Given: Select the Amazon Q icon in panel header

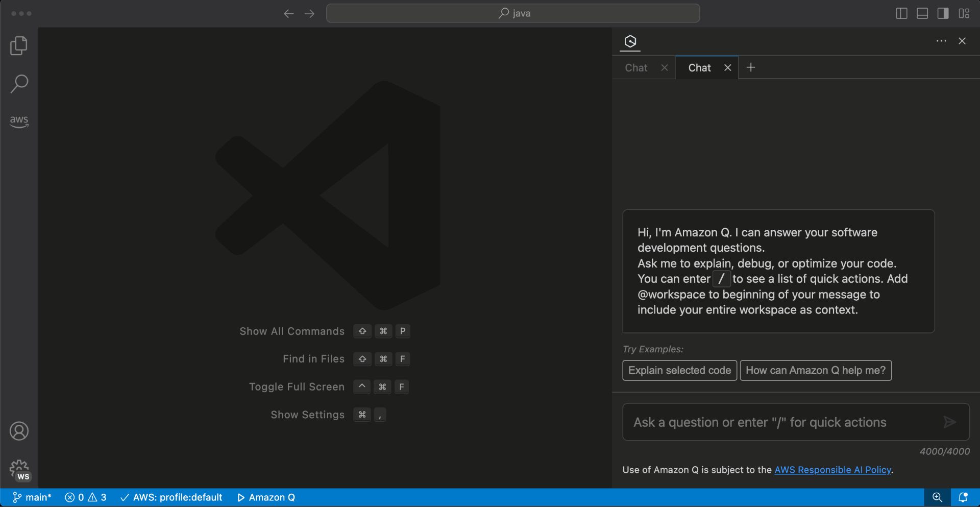Looking at the screenshot, I should coord(630,41).
